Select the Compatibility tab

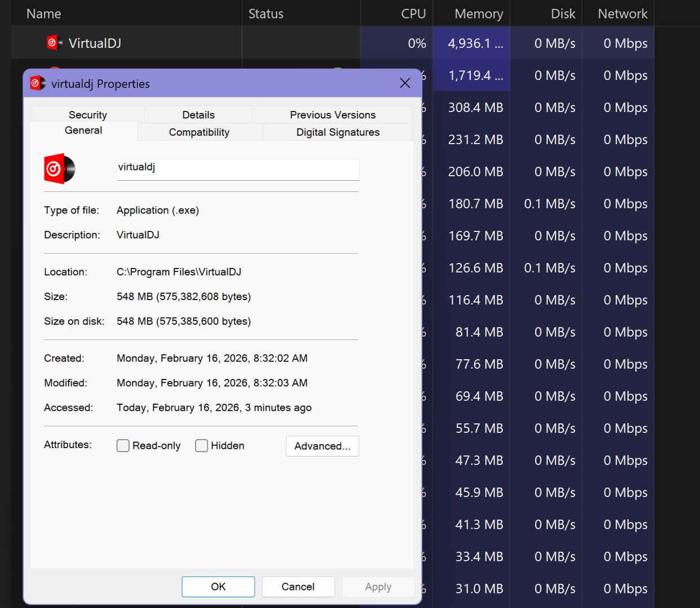[199, 132]
